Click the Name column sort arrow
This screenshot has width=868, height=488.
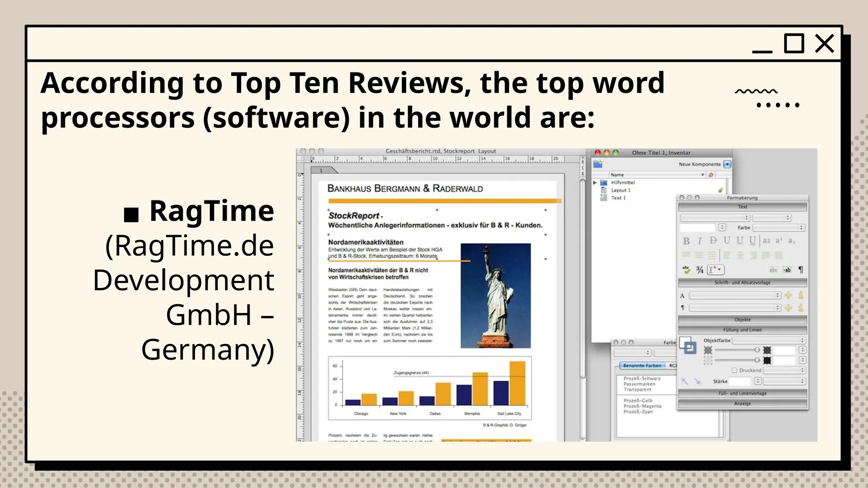click(x=703, y=175)
